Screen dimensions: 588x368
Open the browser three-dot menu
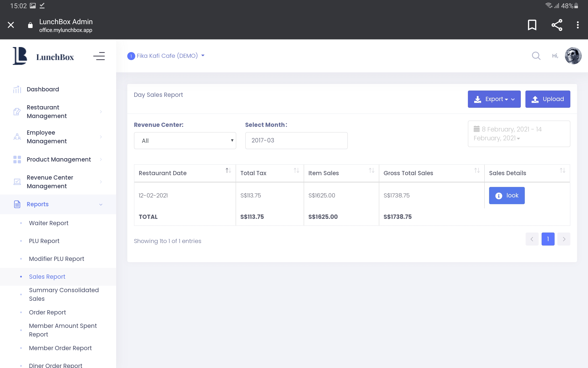(x=577, y=25)
